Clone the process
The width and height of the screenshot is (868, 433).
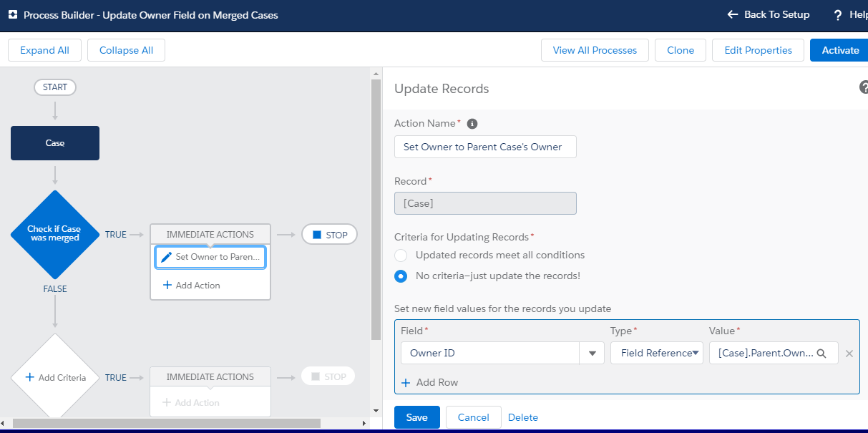(681, 51)
